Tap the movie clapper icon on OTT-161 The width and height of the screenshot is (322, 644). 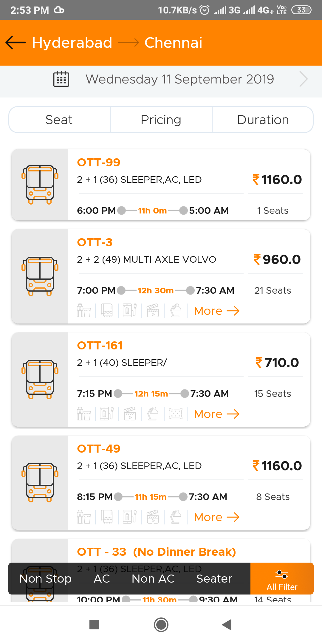coord(130,414)
